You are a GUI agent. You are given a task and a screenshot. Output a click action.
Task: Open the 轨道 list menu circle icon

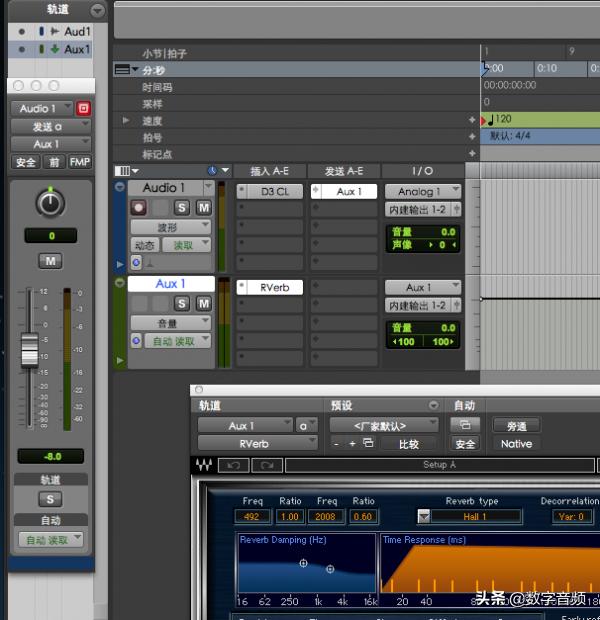(x=97, y=10)
